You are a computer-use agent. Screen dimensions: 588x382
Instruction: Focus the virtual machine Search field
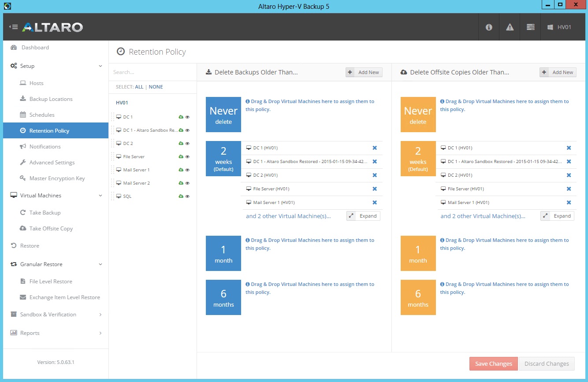(153, 72)
